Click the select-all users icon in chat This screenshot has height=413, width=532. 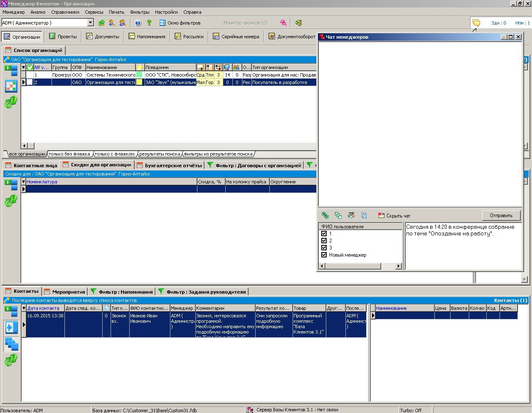coord(325,215)
